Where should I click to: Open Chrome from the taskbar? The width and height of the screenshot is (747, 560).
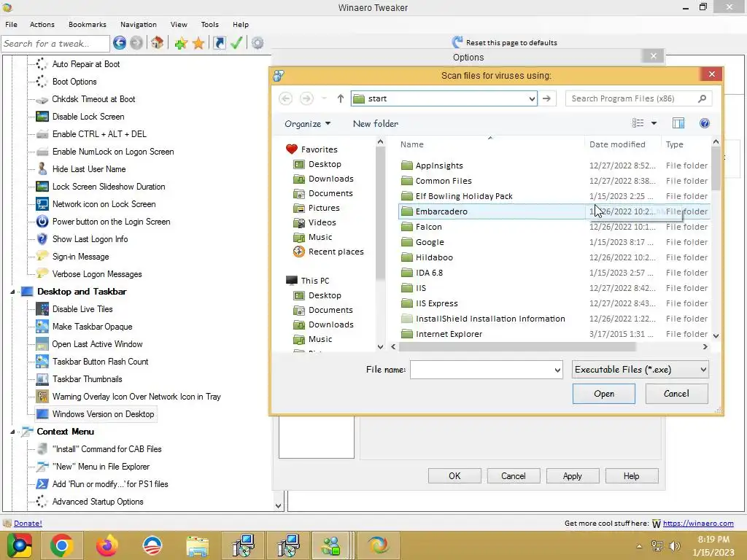(61, 545)
